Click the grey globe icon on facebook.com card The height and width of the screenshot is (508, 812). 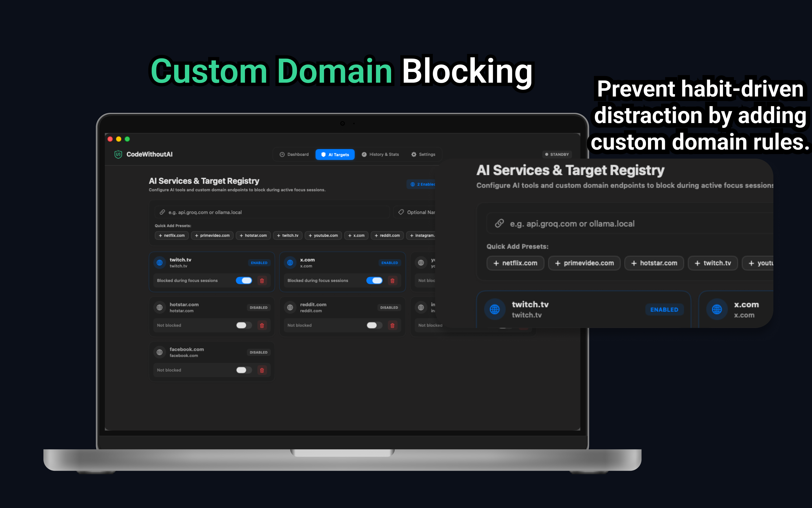coord(160,352)
